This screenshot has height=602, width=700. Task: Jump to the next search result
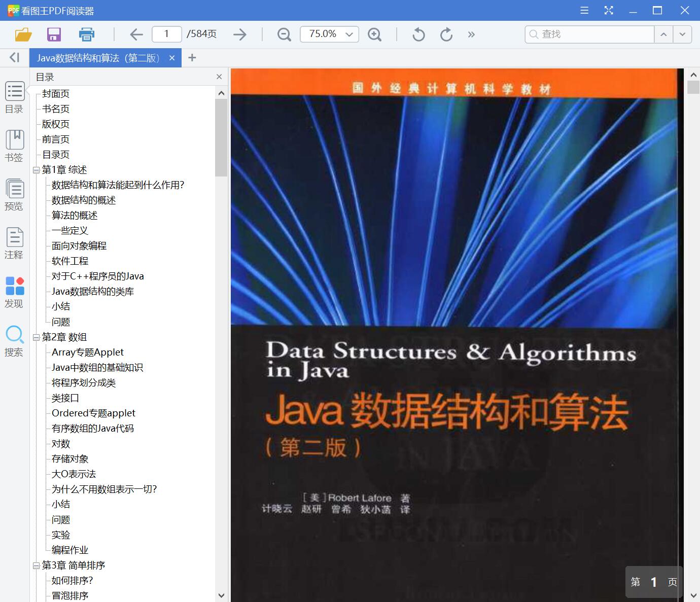click(x=682, y=34)
